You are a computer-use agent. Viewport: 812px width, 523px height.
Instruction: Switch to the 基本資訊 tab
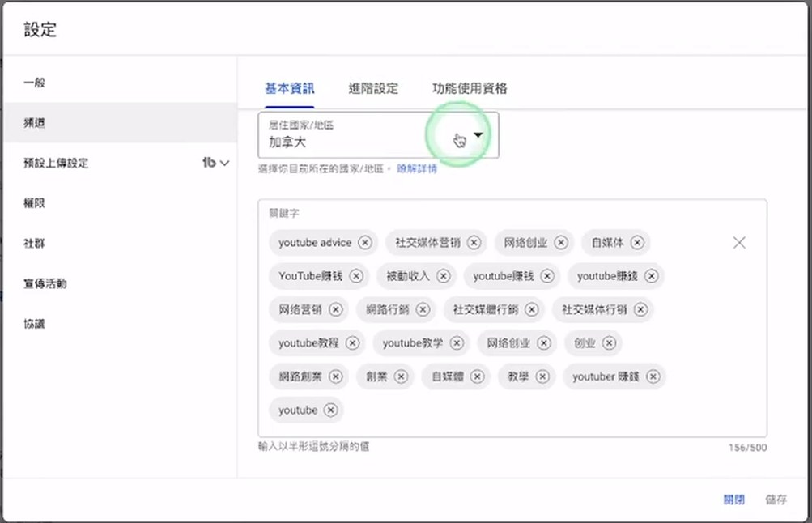(290, 88)
